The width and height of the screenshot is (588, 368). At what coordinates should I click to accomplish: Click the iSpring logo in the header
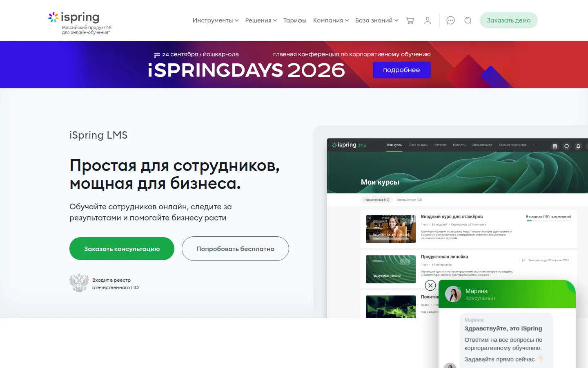(74, 18)
